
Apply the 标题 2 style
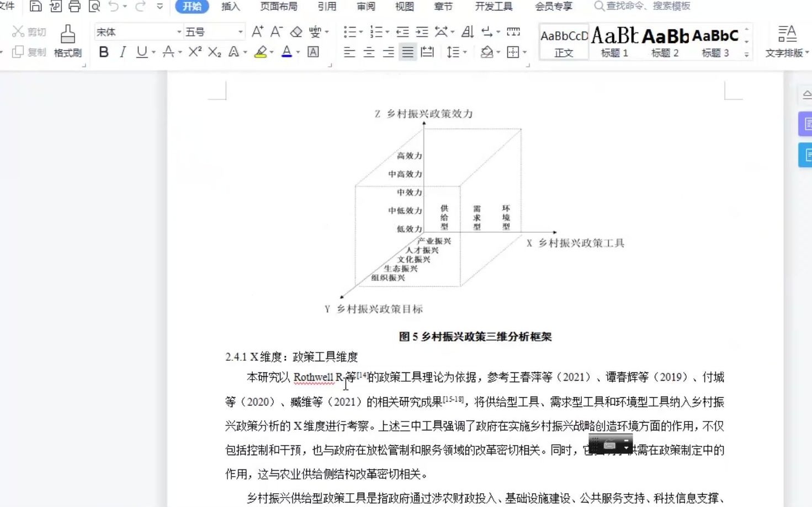pos(665,41)
